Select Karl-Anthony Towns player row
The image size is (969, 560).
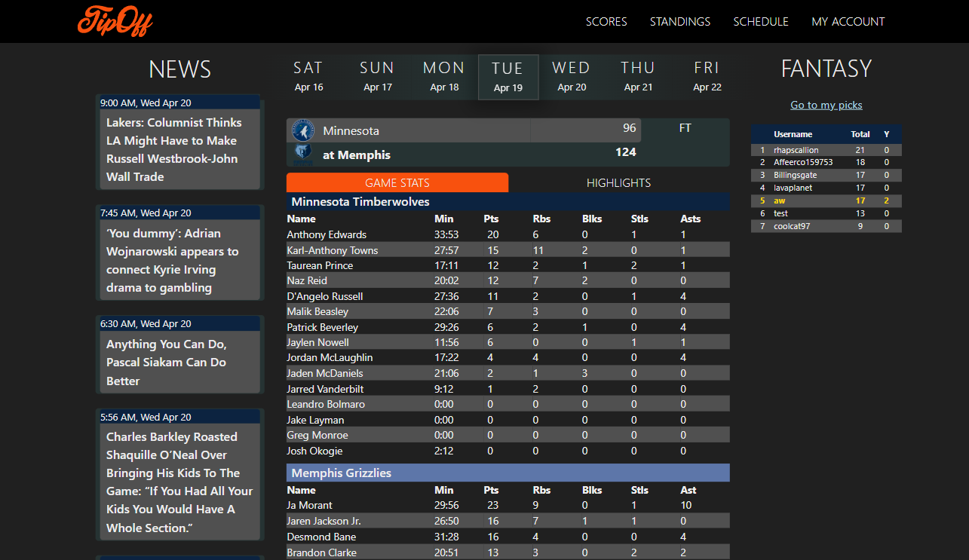508,249
